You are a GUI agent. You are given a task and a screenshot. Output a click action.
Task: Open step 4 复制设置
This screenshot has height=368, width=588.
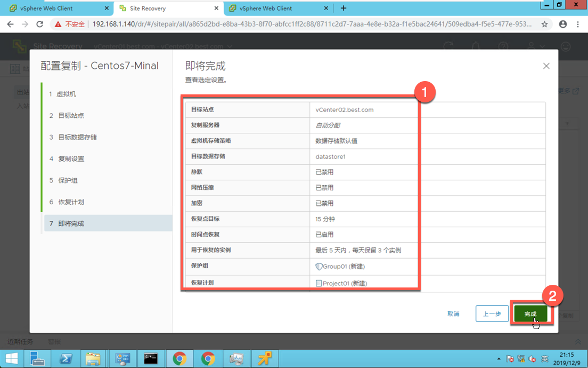tap(107, 158)
